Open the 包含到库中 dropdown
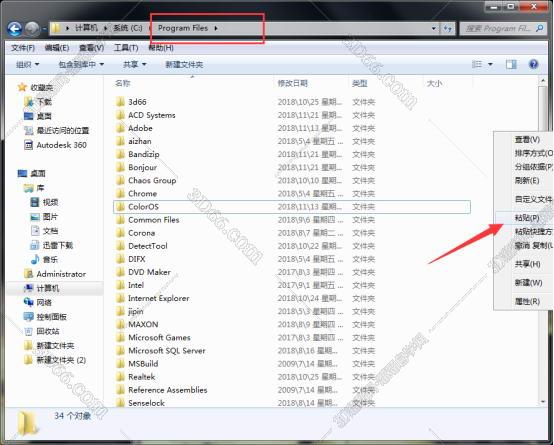Screen dimensions: 554x445 pyautogui.click(x=81, y=64)
